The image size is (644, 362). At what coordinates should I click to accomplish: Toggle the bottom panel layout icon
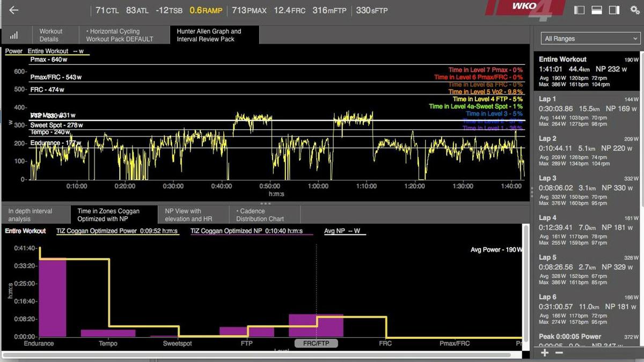pyautogui.click(x=596, y=10)
